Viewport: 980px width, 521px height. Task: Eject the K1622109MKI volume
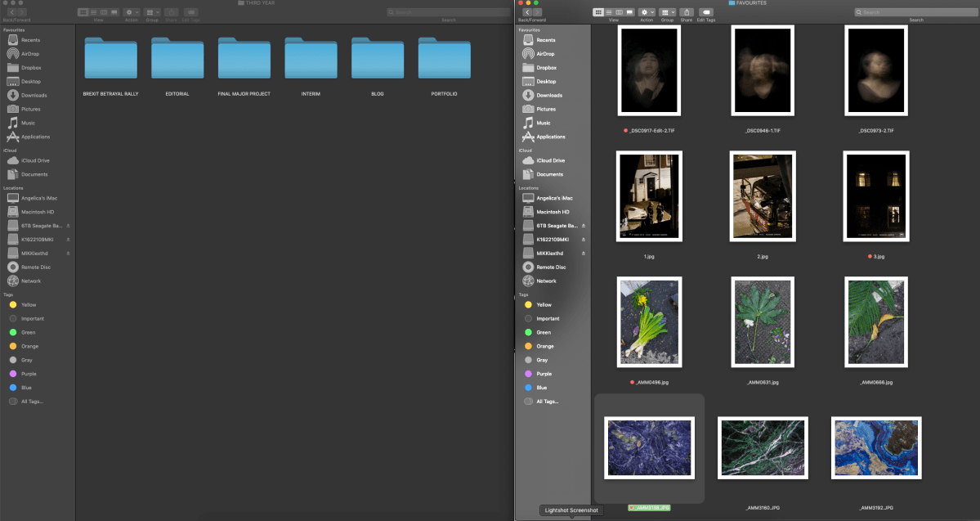pyautogui.click(x=585, y=239)
